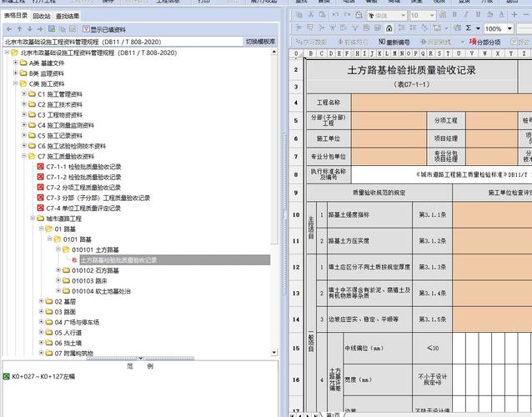The height and width of the screenshot is (417, 532).
Task: Collapse the C7 施工质量验收资料 folder
Action: (23, 156)
